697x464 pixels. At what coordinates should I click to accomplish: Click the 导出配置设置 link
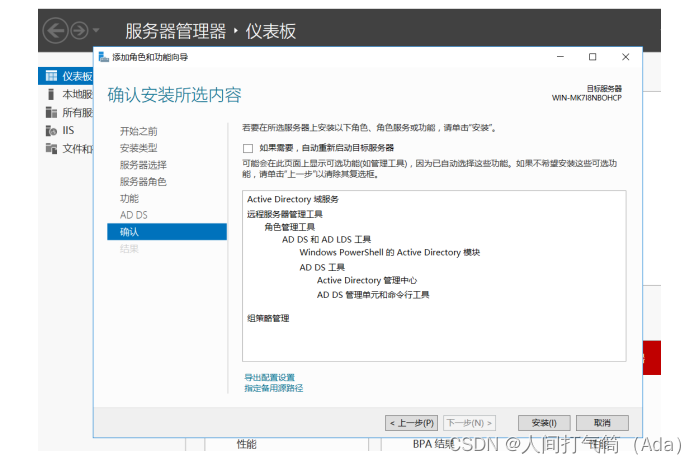[269, 377]
